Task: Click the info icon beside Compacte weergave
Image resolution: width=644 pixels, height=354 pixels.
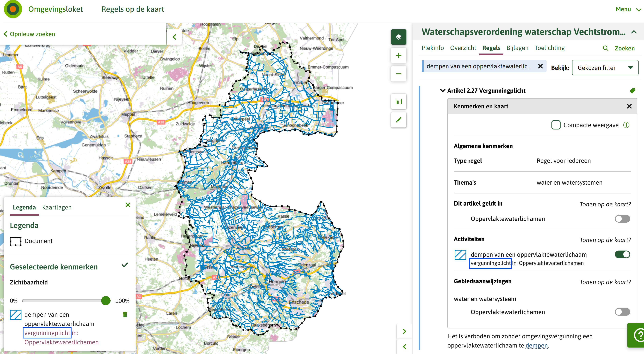Action: (626, 125)
